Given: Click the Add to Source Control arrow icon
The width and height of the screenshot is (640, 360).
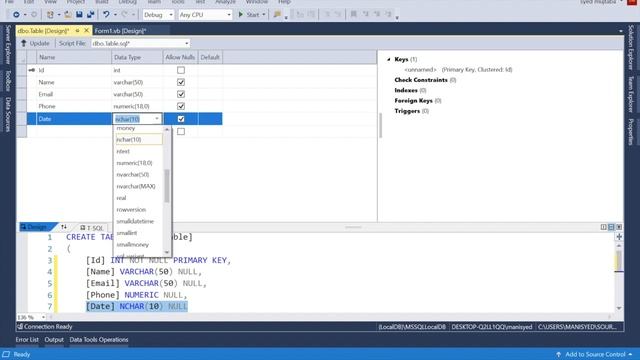Looking at the screenshot, I should pos(558,354).
